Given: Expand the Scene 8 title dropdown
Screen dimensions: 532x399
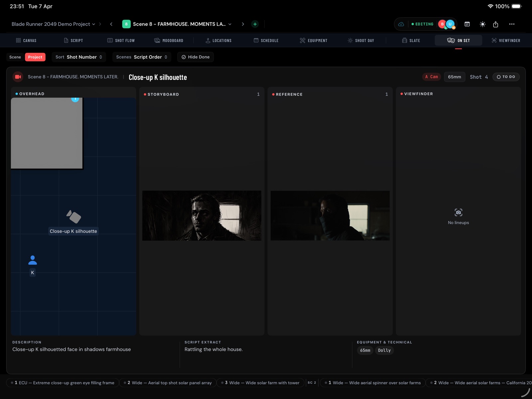Looking at the screenshot, I should (x=230, y=24).
